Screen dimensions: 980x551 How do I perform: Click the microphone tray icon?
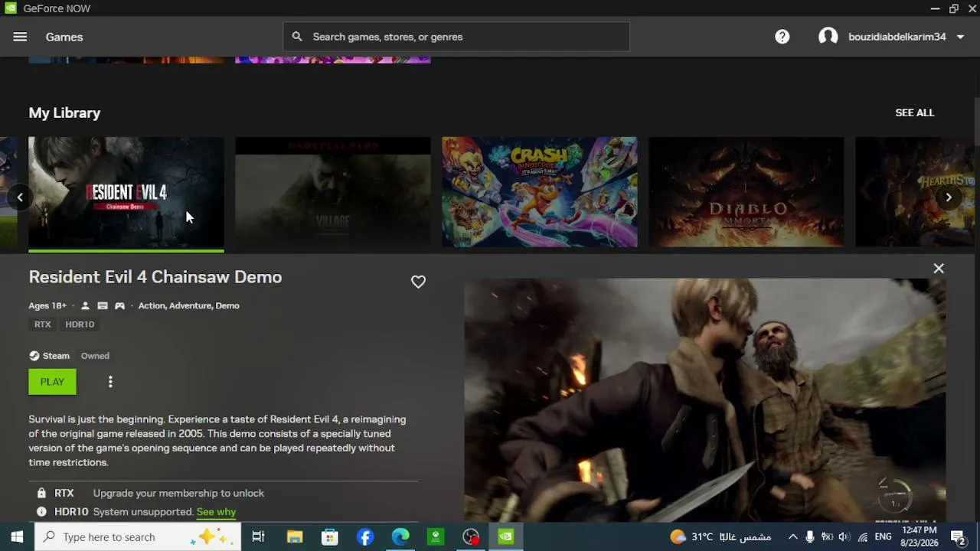810,536
